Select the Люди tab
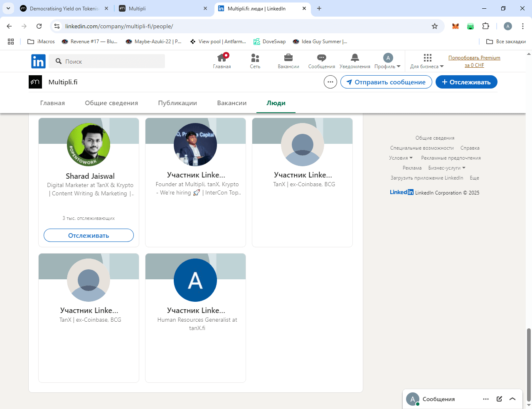This screenshot has height=409, width=532. [x=276, y=103]
